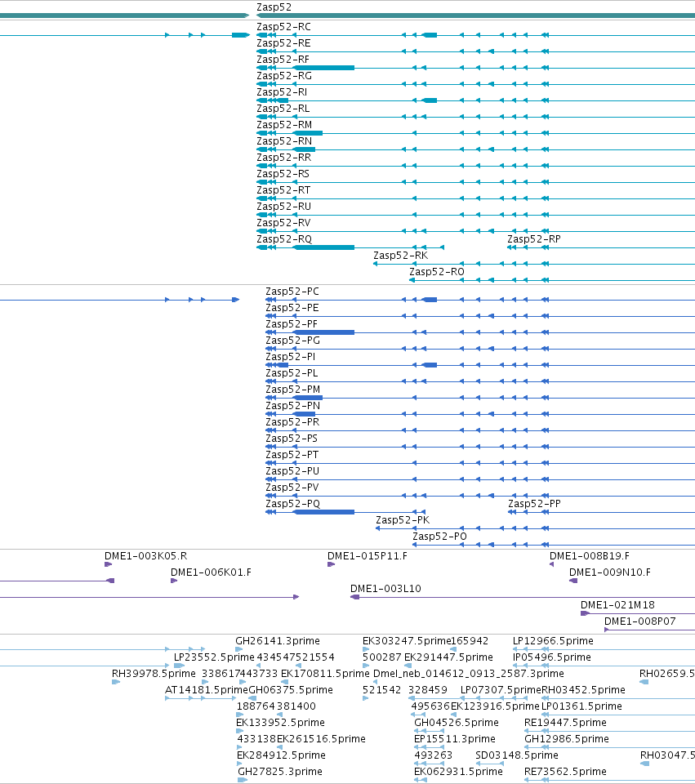Click the LP12966.5prime EST label
The image size is (695, 784).
(553, 641)
